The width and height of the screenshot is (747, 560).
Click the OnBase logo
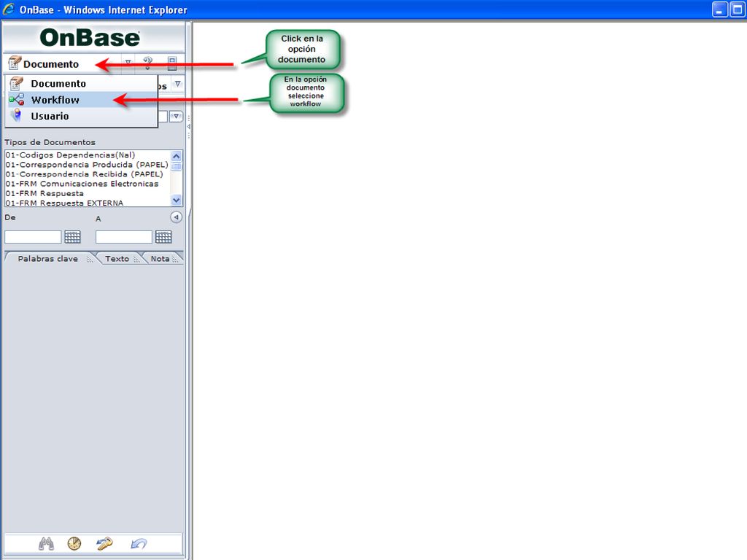(90, 38)
